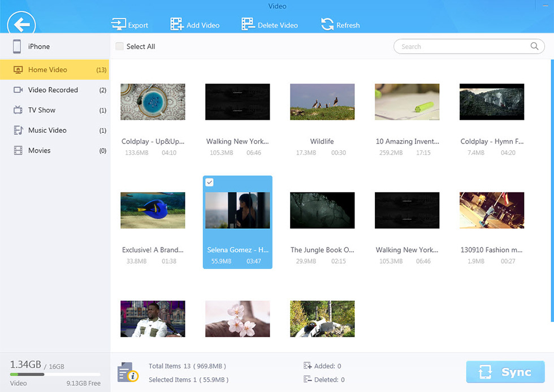The height and width of the screenshot is (392, 554).
Task: Select the Walking New York thumbnail beside Wildlife
Action: (x=237, y=102)
